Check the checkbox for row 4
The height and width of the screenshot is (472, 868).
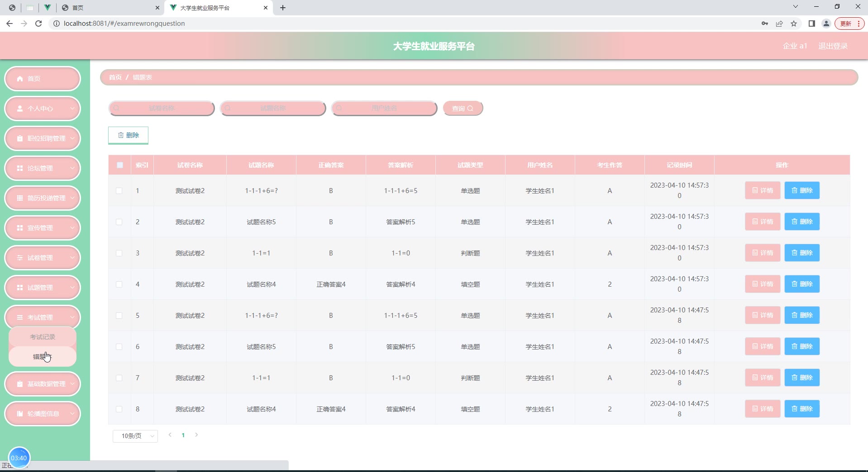tap(119, 284)
